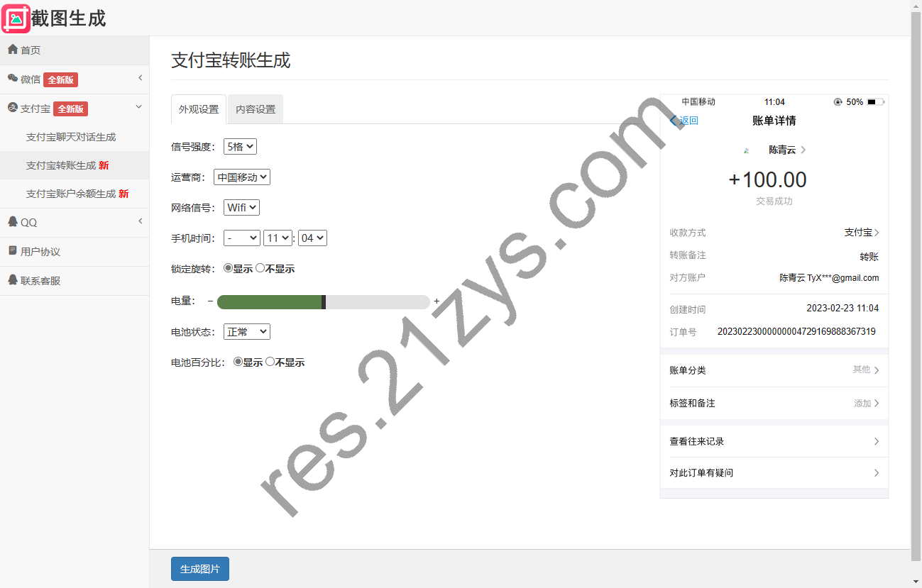Expand the 微信 sidebar section arrow

click(140, 78)
